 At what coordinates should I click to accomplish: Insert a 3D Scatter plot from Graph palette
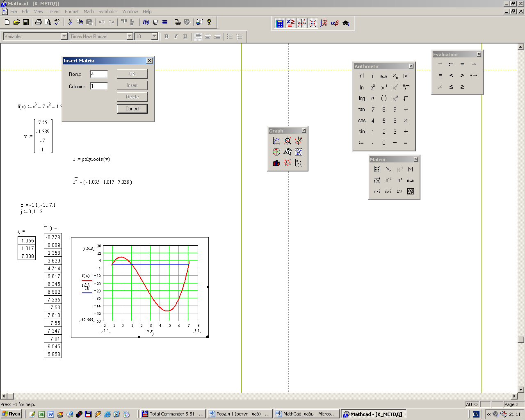point(288,163)
